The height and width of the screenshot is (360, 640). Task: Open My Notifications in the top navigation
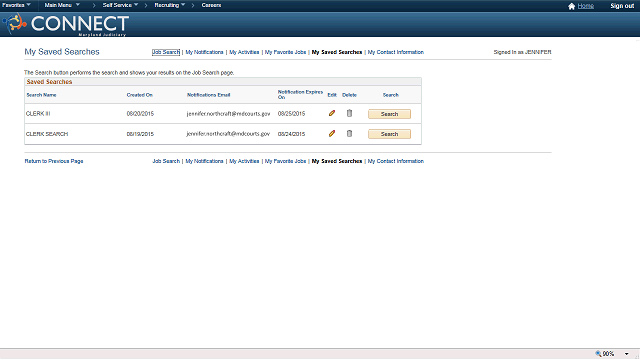tap(204, 52)
